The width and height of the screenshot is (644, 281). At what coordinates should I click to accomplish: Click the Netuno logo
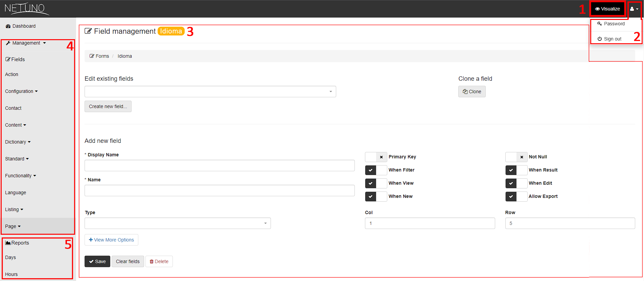[x=26, y=9]
